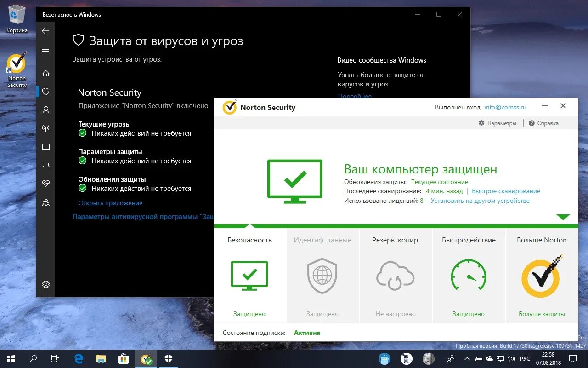Open Home icon in Windows Security sidebar
Image resolution: width=588 pixels, height=368 pixels.
[45, 73]
